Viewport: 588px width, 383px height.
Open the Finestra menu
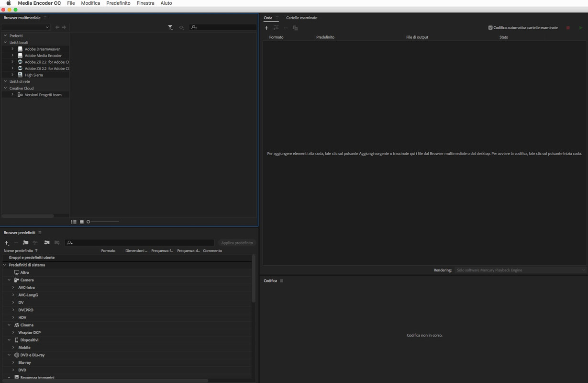tap(145, 3)
